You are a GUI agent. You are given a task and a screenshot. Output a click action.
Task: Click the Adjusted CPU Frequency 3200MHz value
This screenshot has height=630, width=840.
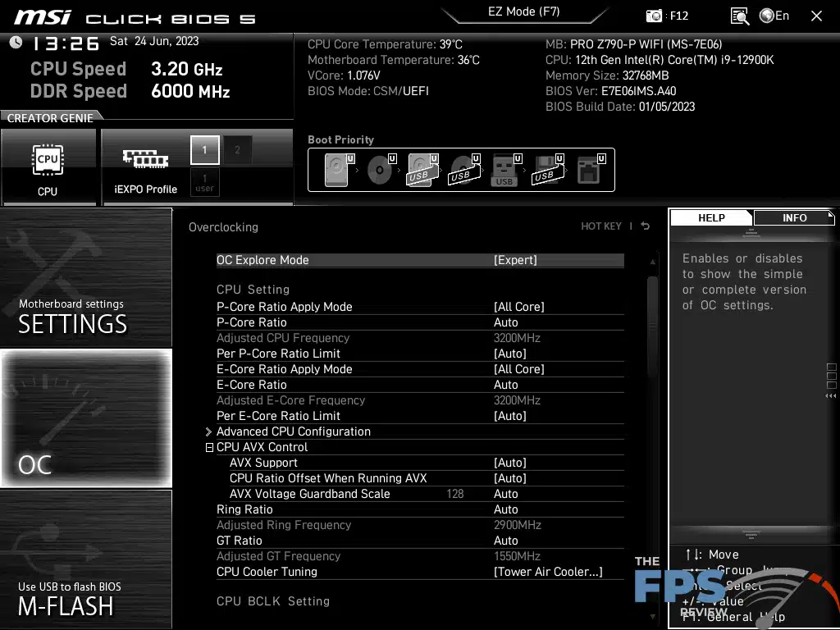[517, 338]
